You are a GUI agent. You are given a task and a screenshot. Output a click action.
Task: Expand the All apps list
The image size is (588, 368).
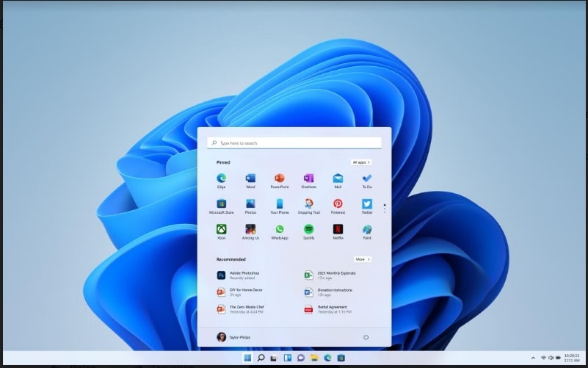pos(360,162)
